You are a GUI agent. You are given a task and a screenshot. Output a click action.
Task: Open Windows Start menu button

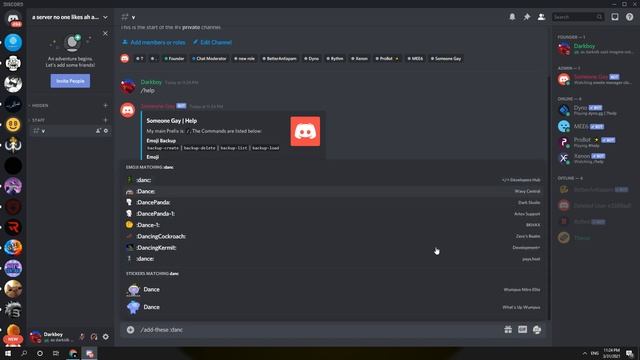pos(7,353)
